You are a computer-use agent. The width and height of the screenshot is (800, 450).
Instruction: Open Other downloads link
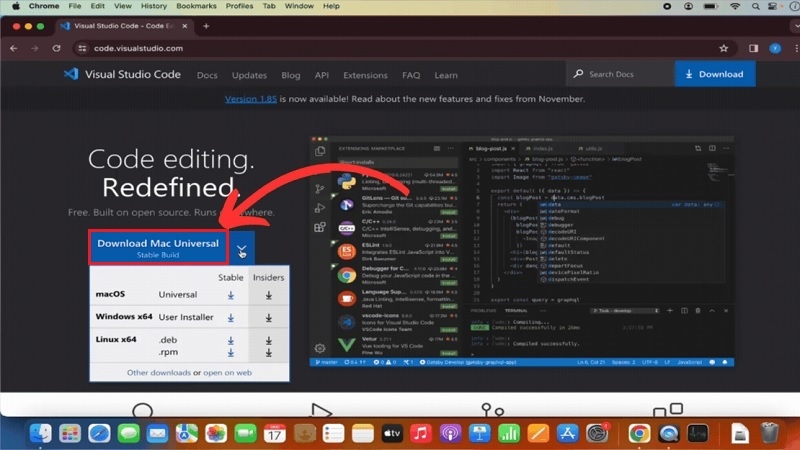coord(159,372)
